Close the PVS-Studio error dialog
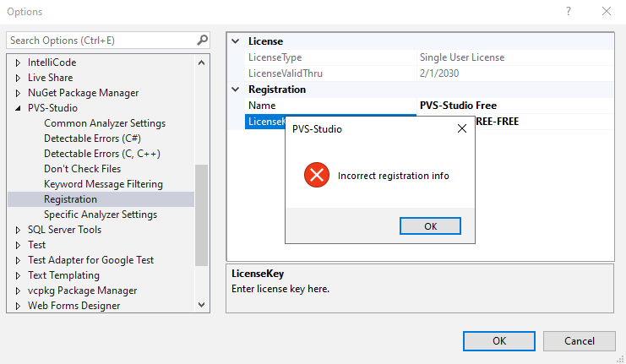626x364 pixels. (x=462, y=129)
